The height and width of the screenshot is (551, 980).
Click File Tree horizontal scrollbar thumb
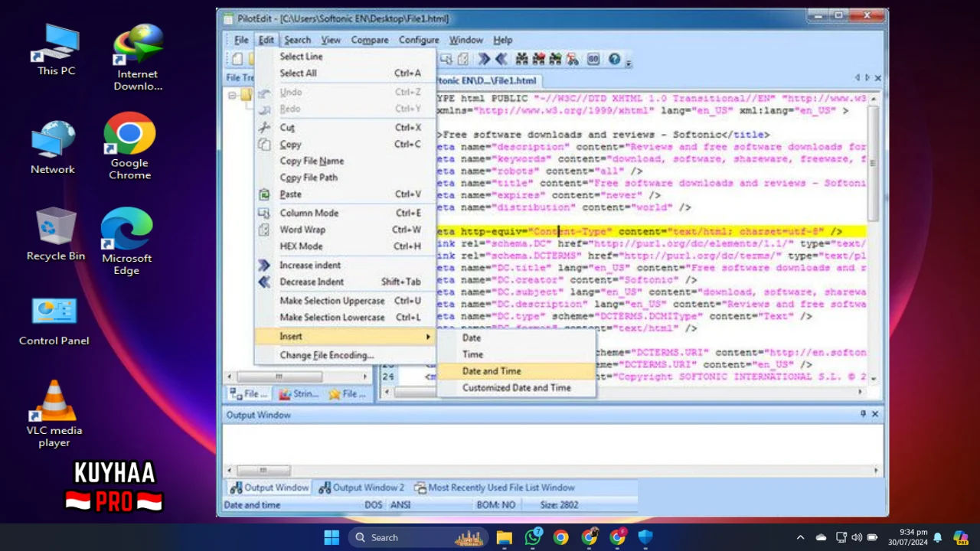(279, 377)
